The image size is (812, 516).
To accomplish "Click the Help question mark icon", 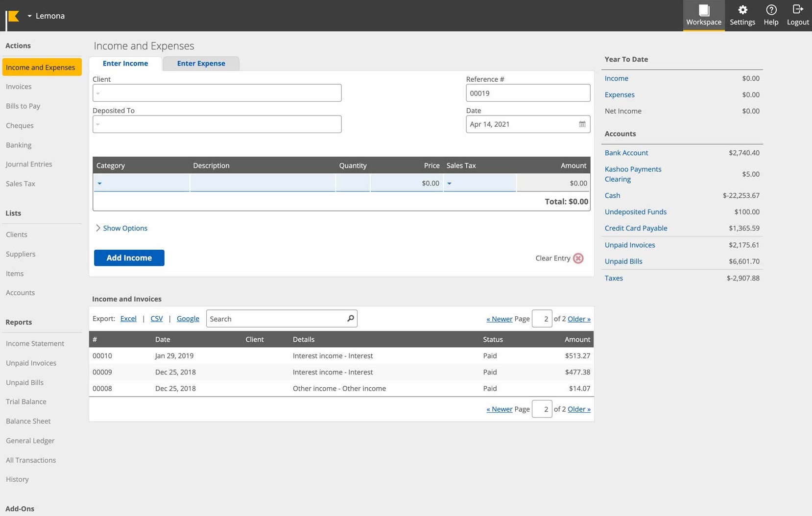I will point(771,10).
